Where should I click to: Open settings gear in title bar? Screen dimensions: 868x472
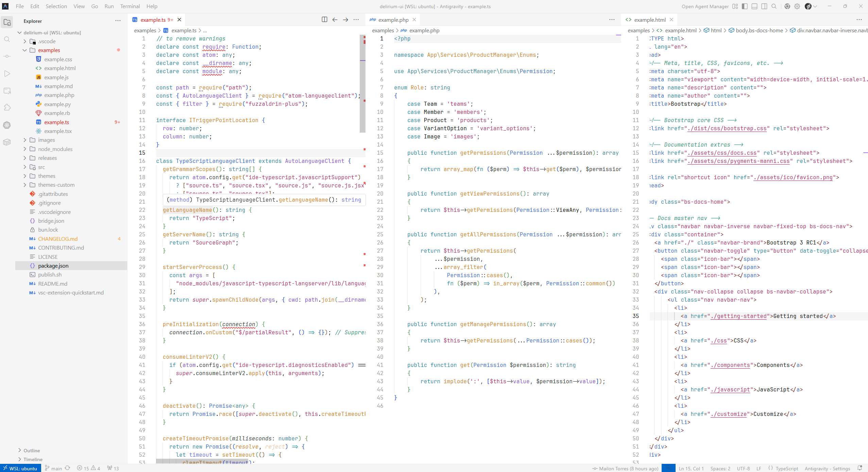(797, 6)
